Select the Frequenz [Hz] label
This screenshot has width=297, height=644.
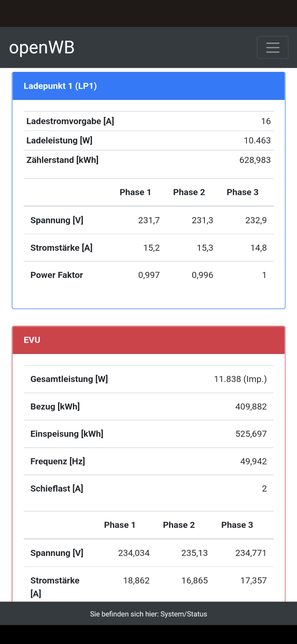pos(58,461)
